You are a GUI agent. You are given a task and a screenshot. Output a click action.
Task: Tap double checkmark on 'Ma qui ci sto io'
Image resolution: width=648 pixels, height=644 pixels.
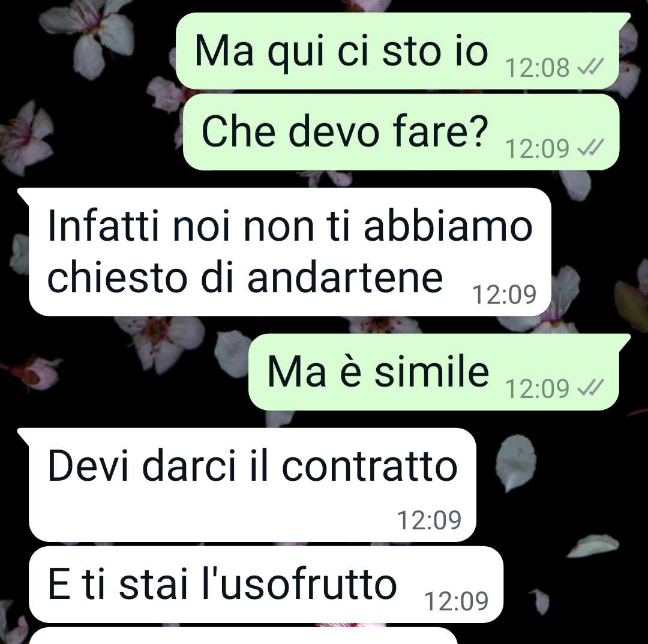click(x=590, y=66)
